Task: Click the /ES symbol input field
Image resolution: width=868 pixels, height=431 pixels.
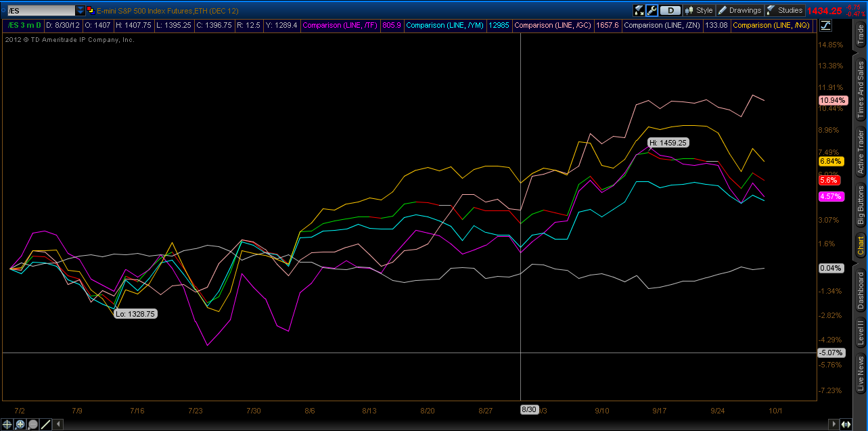Action: 40,10
